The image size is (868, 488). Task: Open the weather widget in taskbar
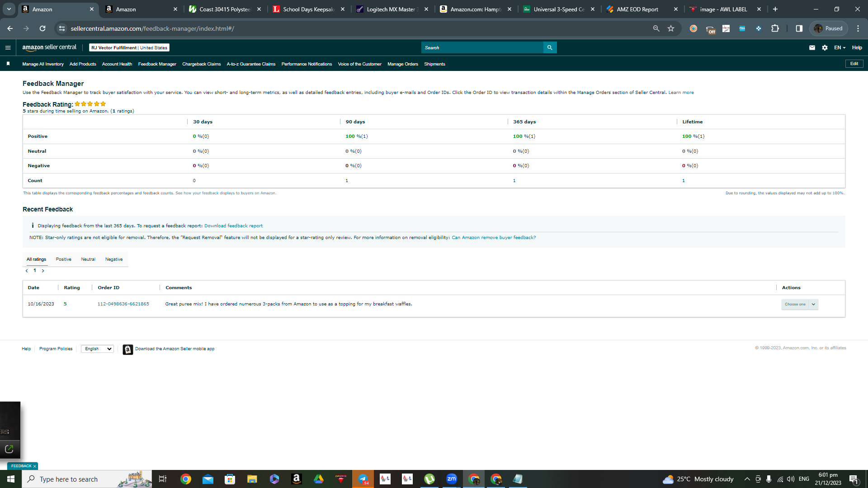(698, 479)
